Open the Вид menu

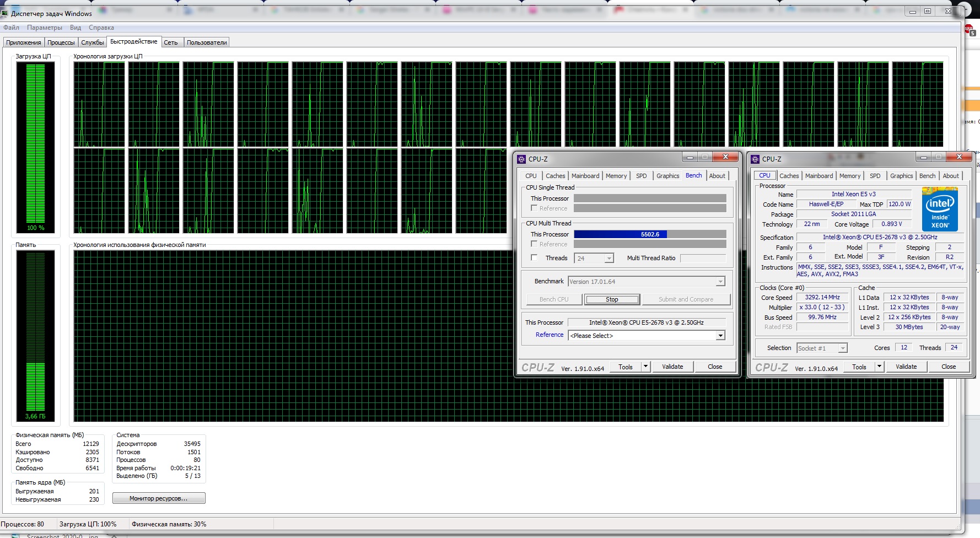tap(76, 28)
